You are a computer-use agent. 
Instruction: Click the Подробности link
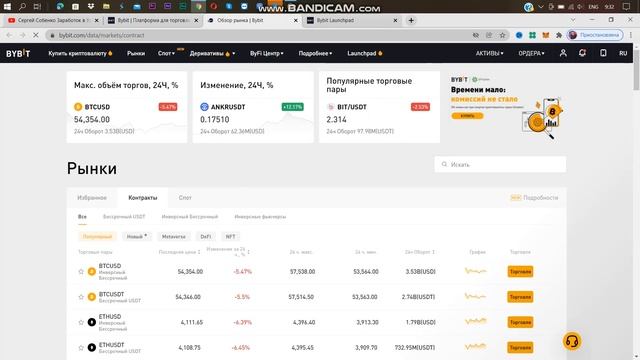click(534, 198)
